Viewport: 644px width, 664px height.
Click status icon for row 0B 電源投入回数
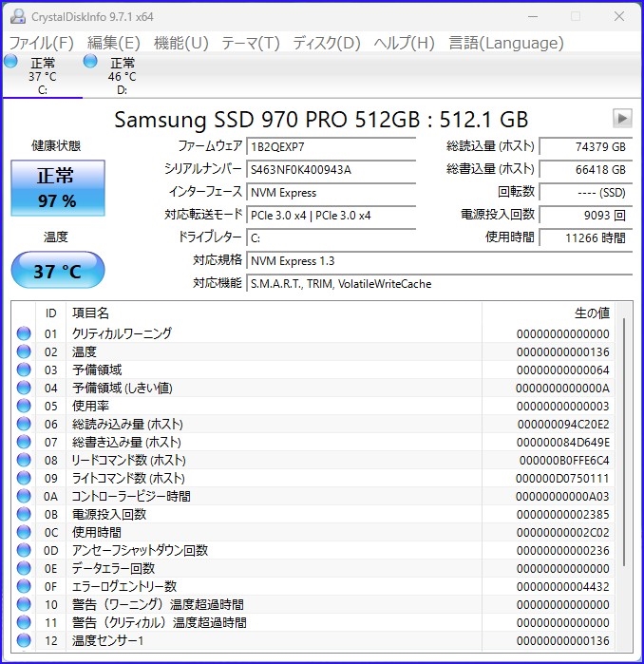coord(24,515)
